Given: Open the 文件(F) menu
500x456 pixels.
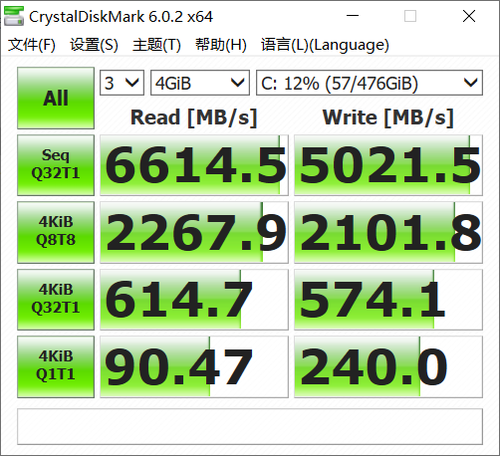Looking at the screenshot, I should pos(32,45).
